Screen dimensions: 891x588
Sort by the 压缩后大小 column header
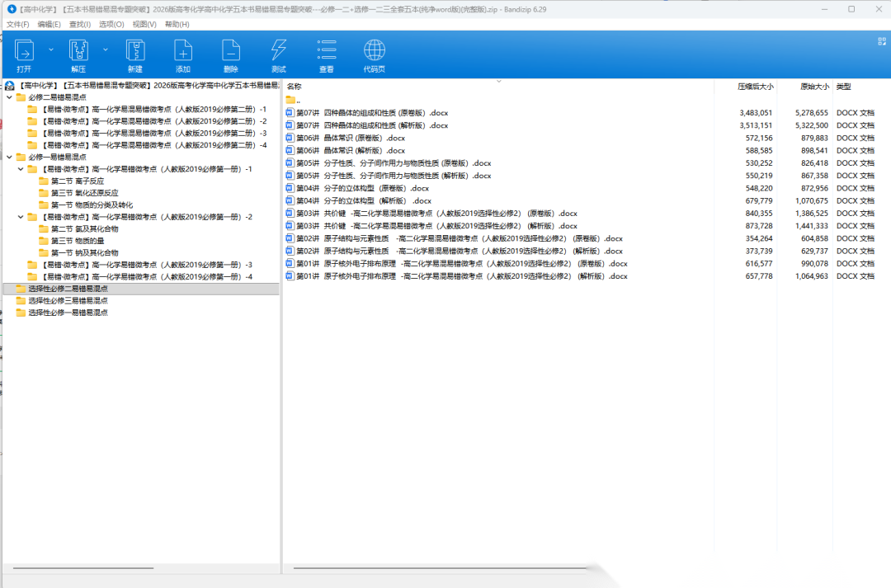coord(755,87)
